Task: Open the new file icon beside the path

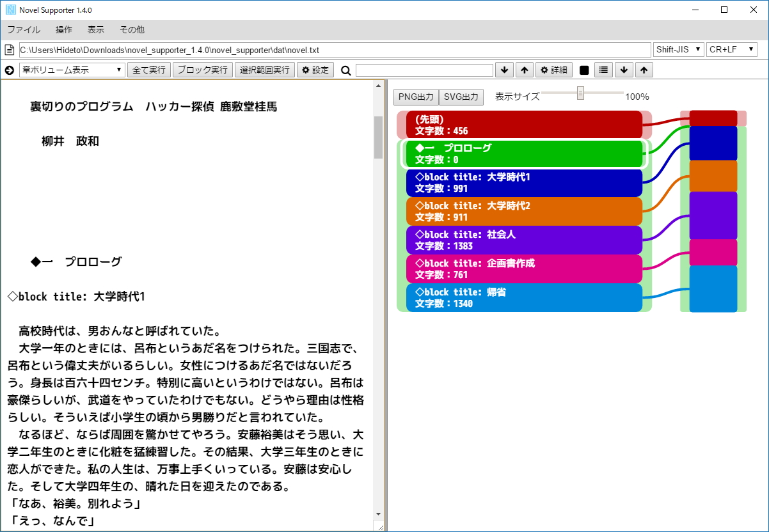Action: coord(9,49)
